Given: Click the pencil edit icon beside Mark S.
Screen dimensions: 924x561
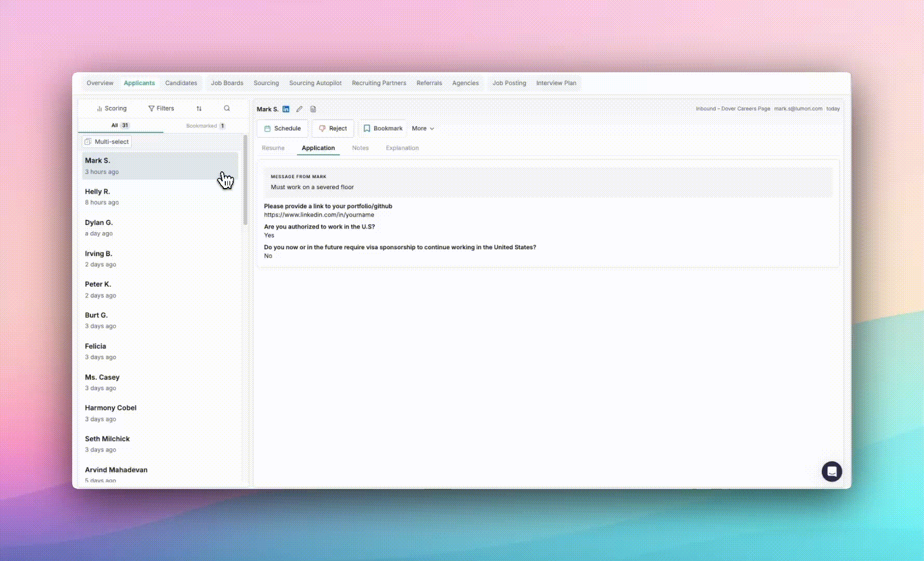Looking at the screenshot, I should pos(299,109).
